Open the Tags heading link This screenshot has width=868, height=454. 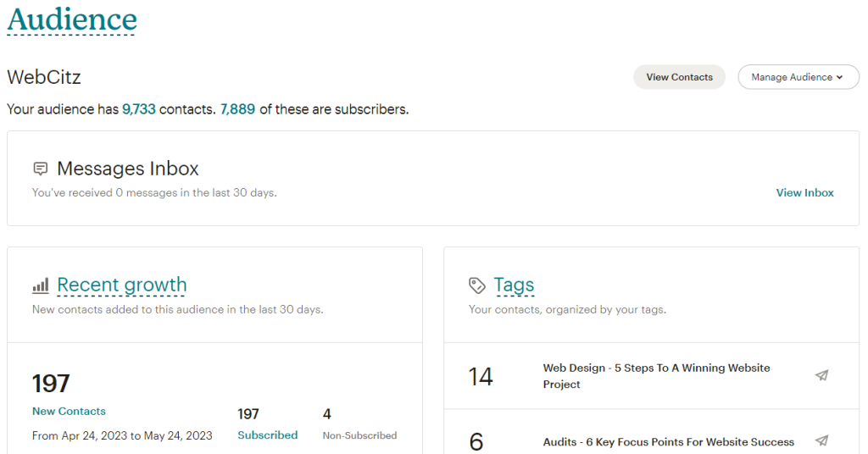point(514,285)
